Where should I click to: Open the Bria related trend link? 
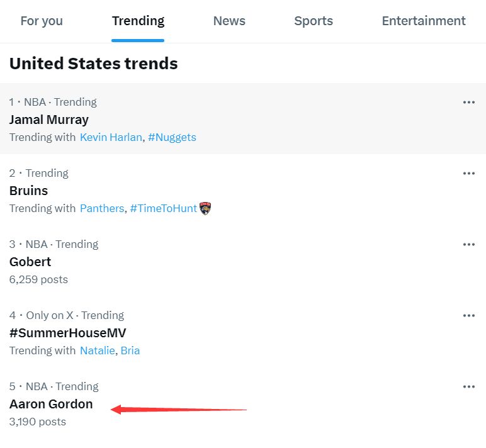(130, 350)
